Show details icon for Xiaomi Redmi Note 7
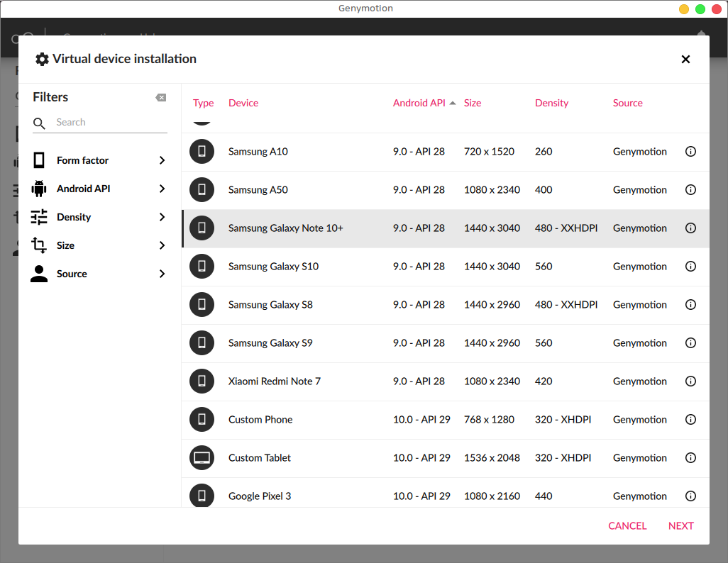 pos(690,381)
